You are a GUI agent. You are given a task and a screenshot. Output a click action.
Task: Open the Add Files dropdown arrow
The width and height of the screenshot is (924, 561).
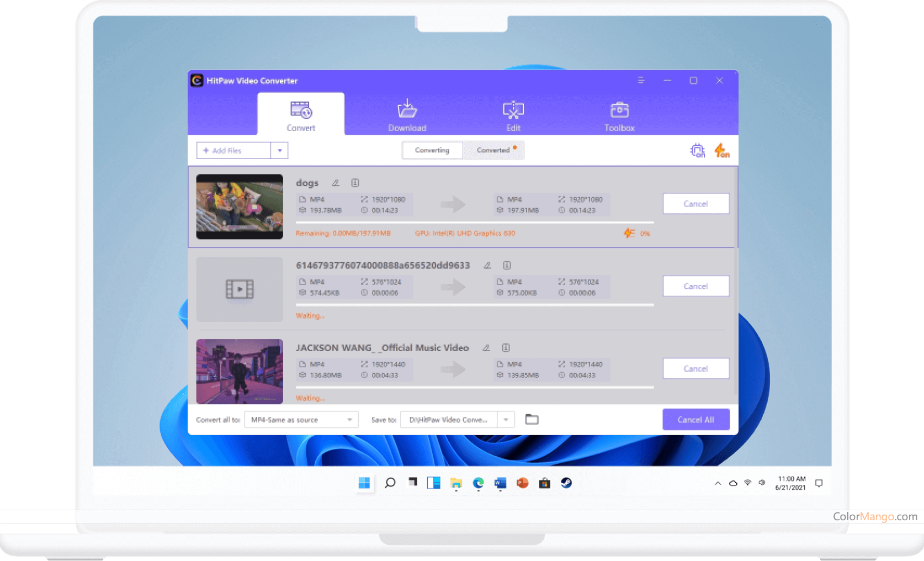pyautogui.click(x=280, y=150)
